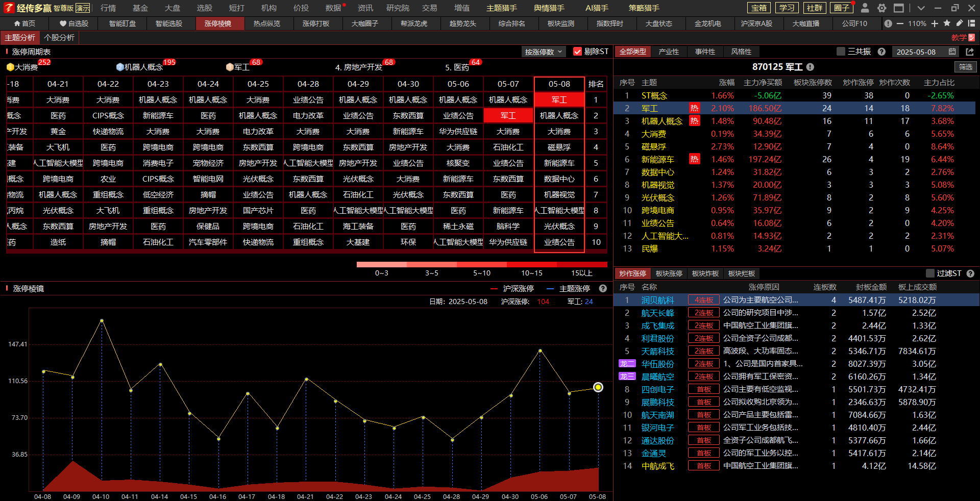Select 风格性 type tab
The image size is (980, 501).
[741, 52]
